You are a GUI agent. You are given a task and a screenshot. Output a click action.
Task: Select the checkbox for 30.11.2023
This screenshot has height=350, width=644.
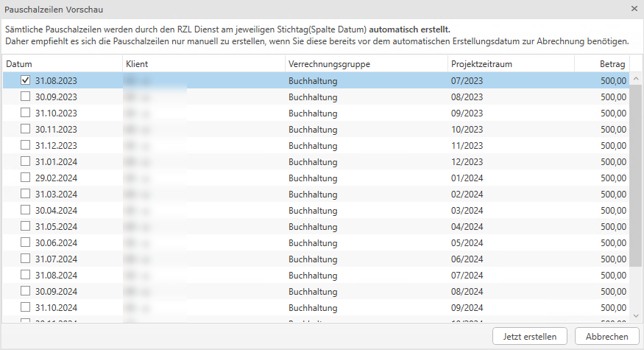click(x=26, y=129)
